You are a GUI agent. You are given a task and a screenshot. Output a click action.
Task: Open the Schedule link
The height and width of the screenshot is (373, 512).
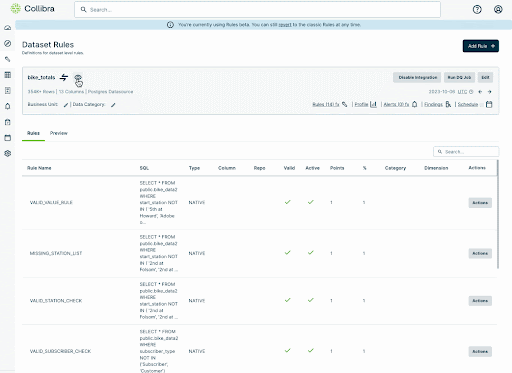tap(468, 105)
